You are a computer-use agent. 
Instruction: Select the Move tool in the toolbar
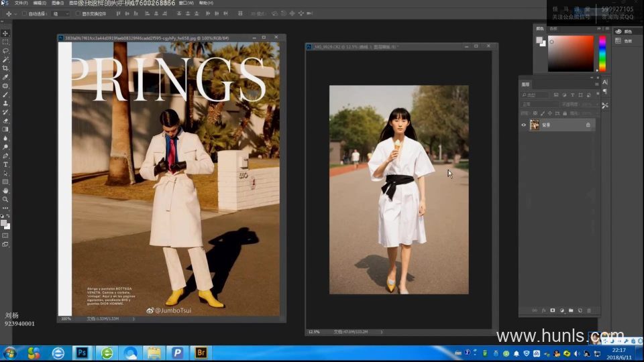click(5, 33)
